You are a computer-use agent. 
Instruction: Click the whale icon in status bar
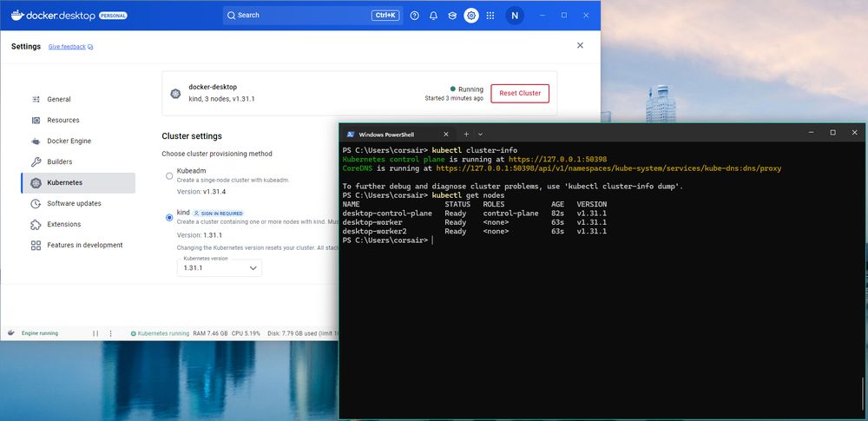coord(11,333)
